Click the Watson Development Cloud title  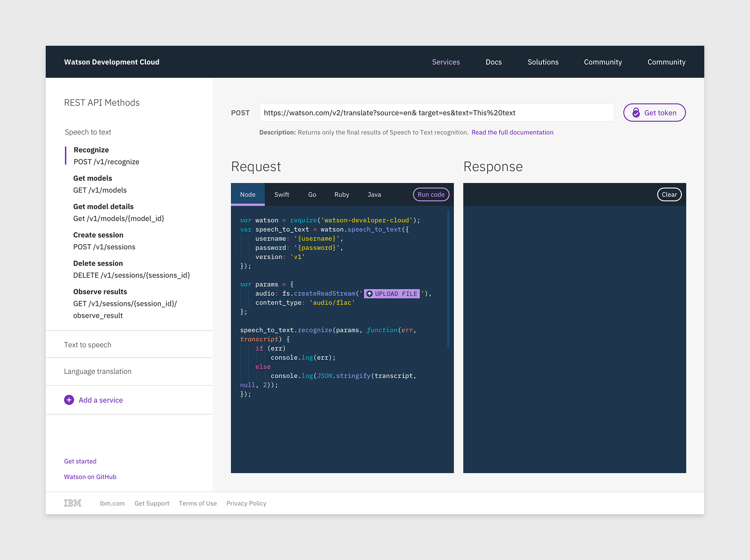[112, 62]
